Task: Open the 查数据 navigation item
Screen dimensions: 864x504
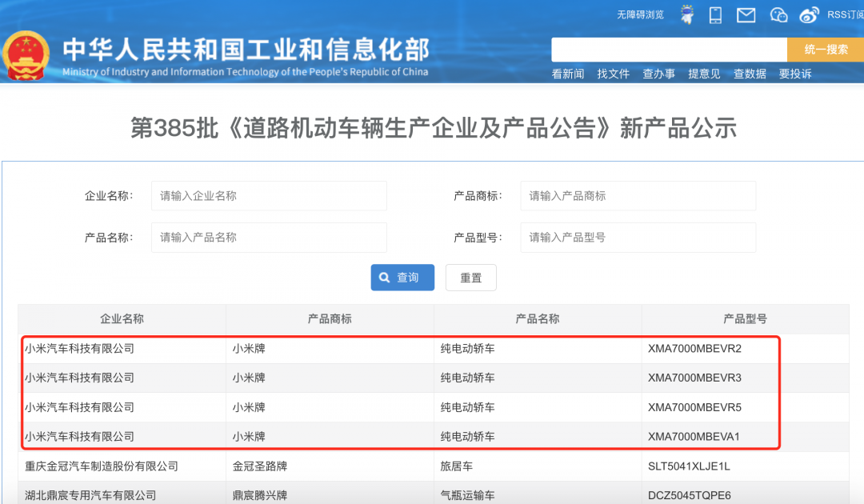Action: [x=750, y=74]
